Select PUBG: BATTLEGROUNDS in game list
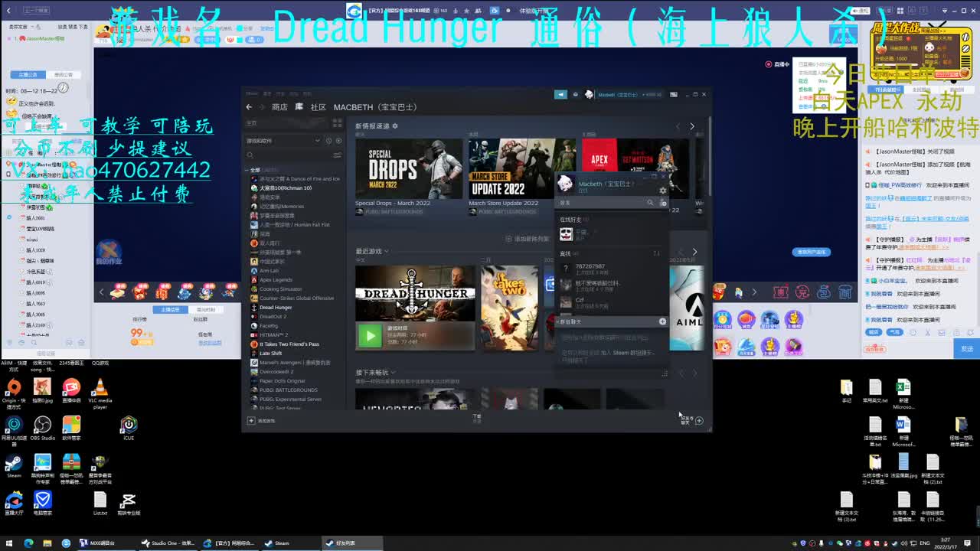The width and height of the screenshot is (980, 551). (x=283, y=390)
